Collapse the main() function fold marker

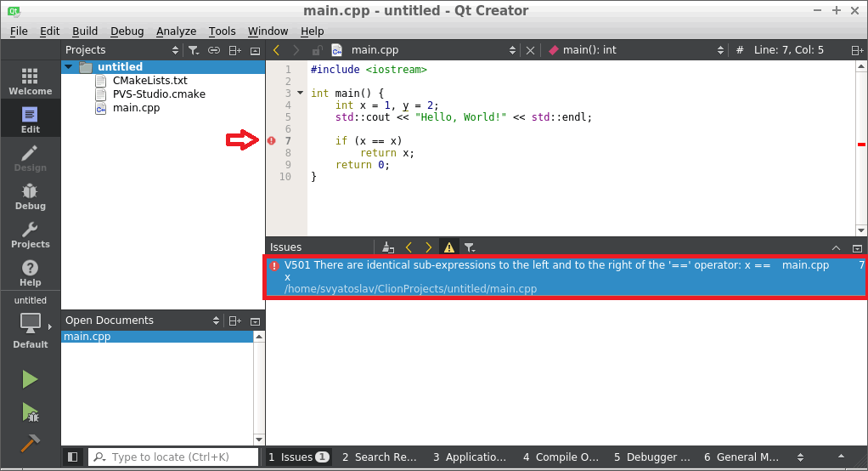pyautogui.click(x=300, y=93)
